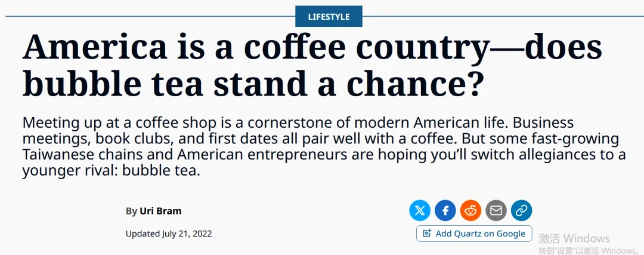Click the word 'America' in the headline
Viewport: 644px width, 255px height.
tap(94, 48)
